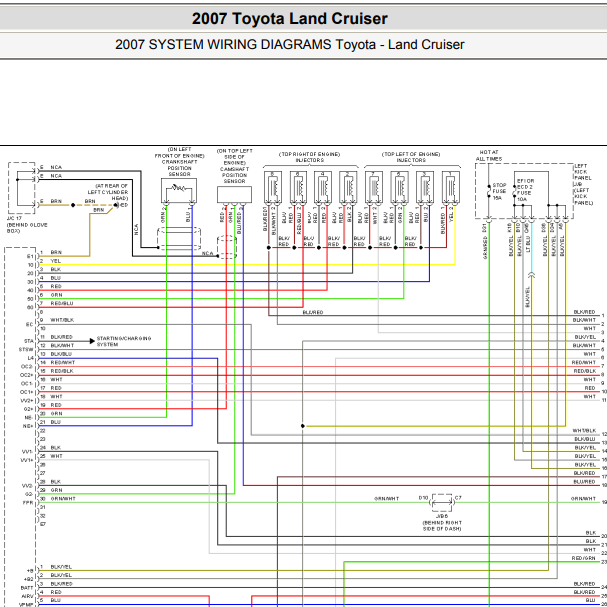This screenshot has height=607, width=607.
Task: Click the "BLK/BLU" label at pin 13 on the left
Action: point(61,354)
